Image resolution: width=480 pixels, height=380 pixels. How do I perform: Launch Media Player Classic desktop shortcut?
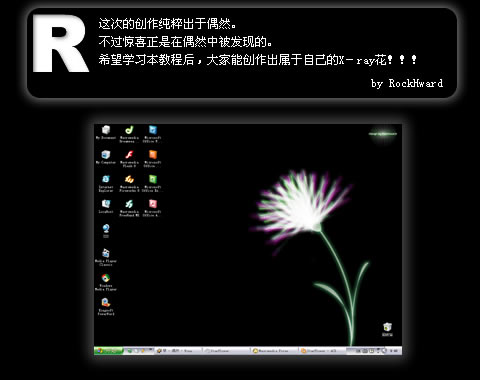[x=106, y=257]
